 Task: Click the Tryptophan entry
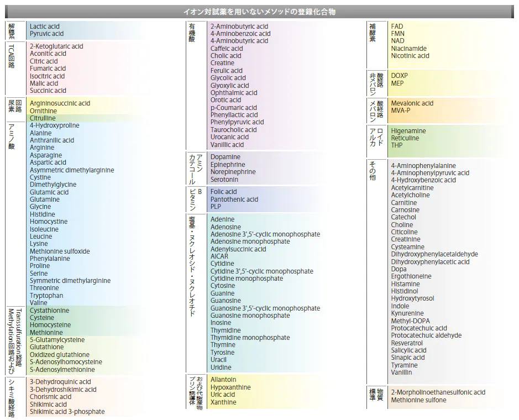pos(46,296)
